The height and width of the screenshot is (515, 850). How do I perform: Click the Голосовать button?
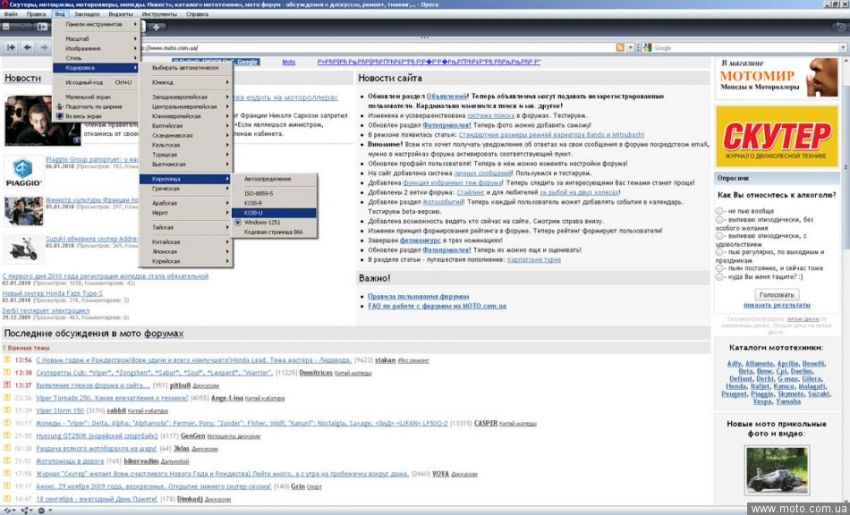click(777, 294)
